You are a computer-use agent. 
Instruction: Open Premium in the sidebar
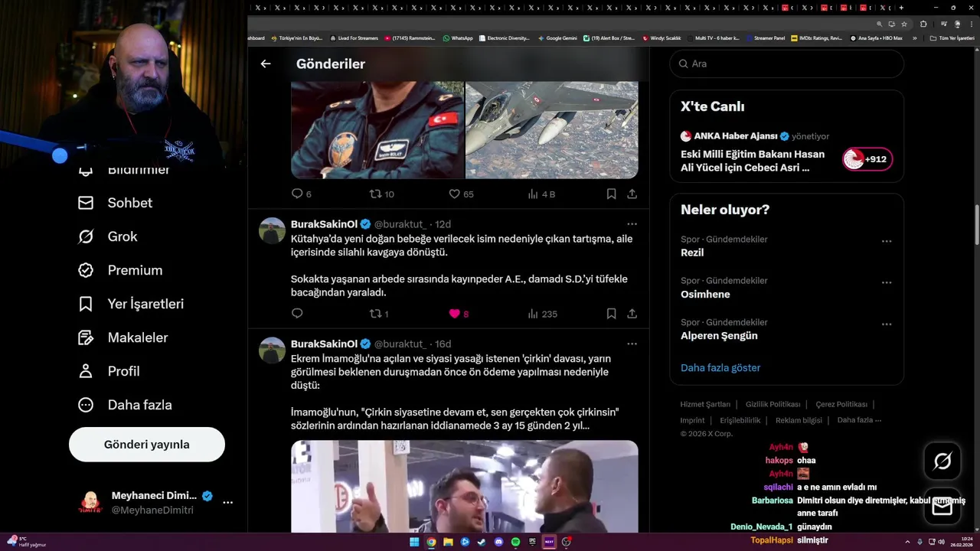(x=120, y=270)
